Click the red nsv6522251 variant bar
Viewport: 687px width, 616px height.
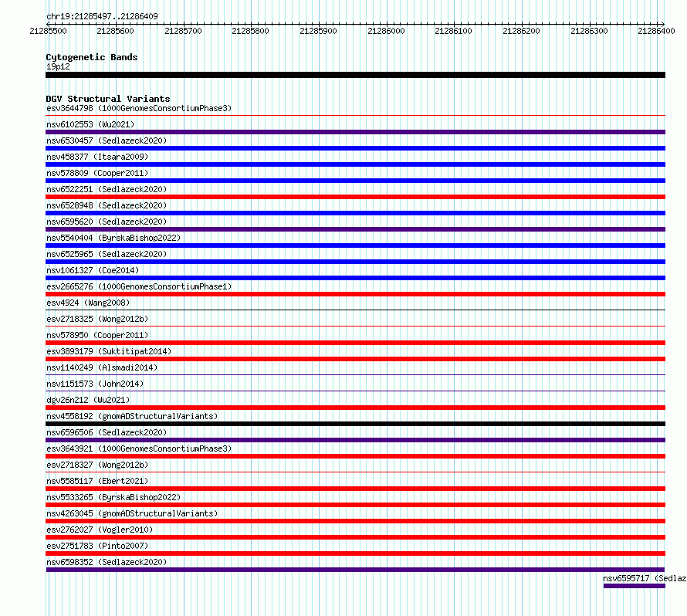[x=355, y=197]
